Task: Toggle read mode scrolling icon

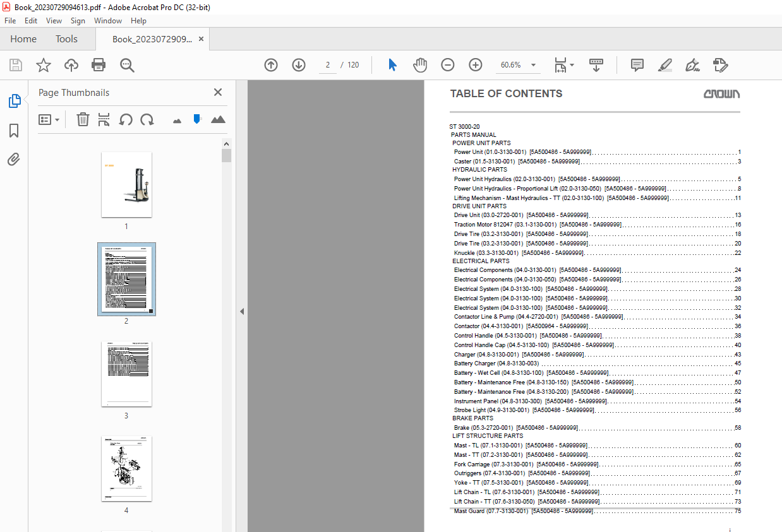Action: tap(596, 65)
